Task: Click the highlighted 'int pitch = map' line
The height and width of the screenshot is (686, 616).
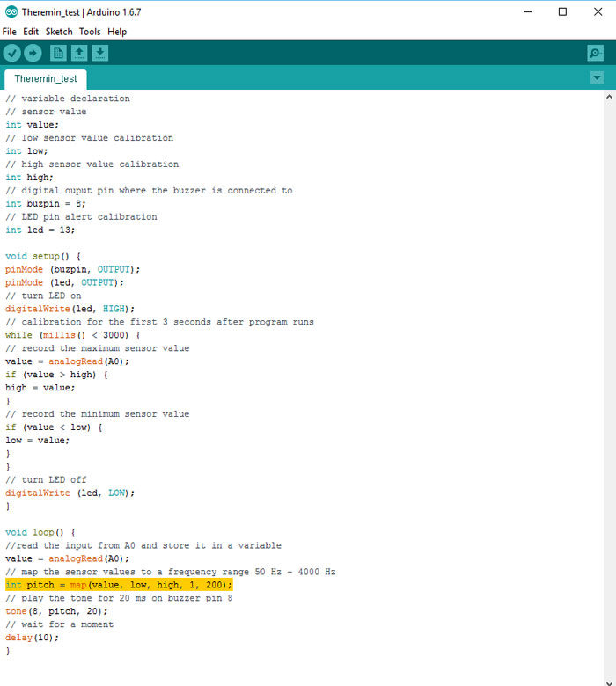Action: [119, 585]
